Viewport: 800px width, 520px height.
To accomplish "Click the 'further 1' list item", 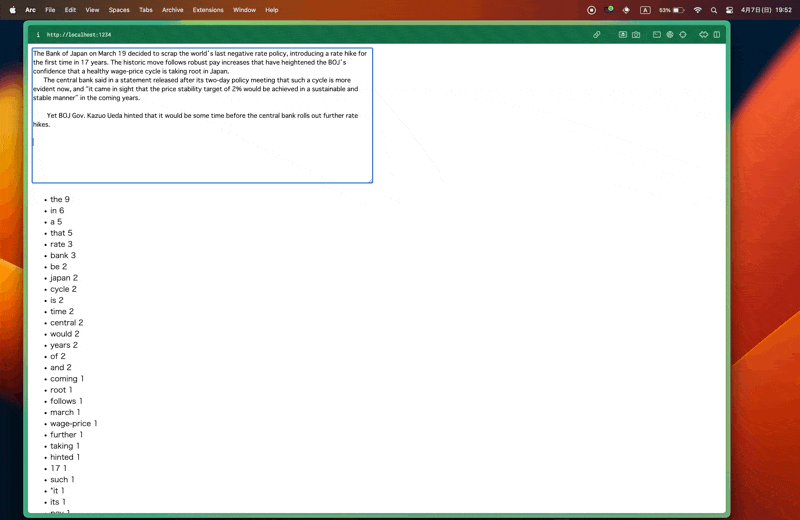I will 66,435.
